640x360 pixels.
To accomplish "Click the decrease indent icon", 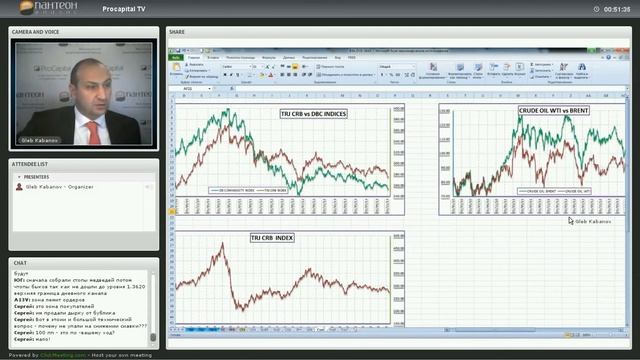I will pyautogui.click(x=304, y=75).
